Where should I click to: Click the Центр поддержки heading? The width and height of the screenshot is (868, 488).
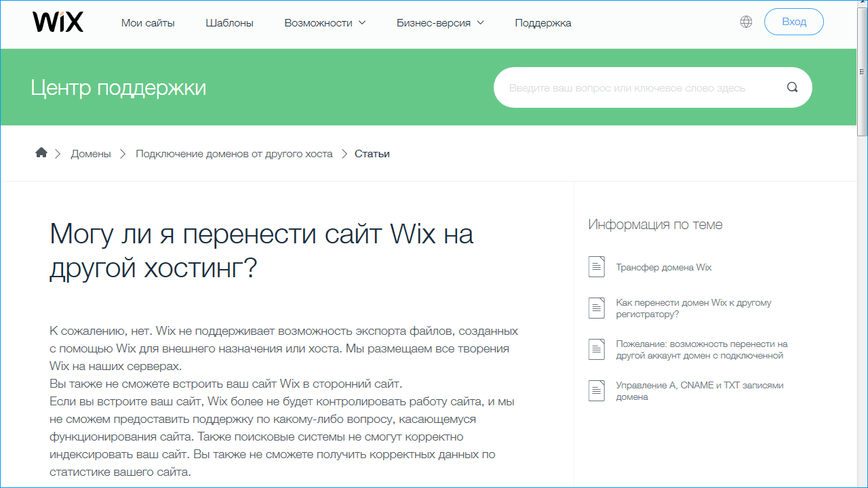click(118, 87)
